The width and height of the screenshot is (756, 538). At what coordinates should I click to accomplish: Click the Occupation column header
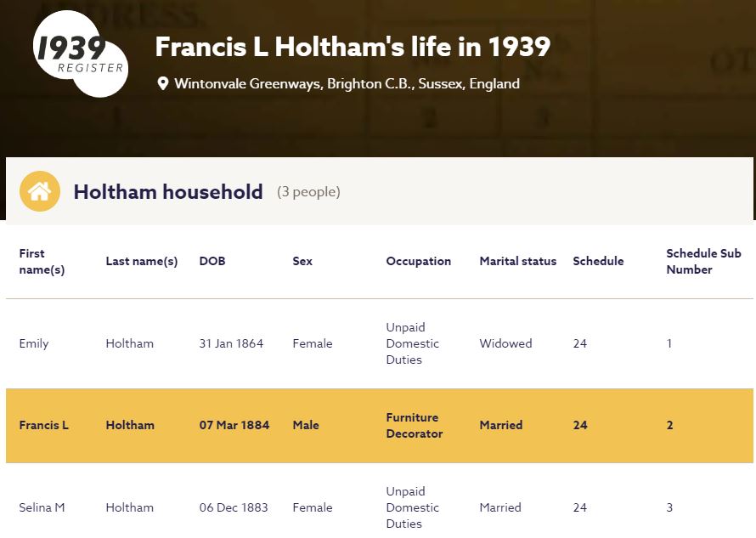coord(418,261)
